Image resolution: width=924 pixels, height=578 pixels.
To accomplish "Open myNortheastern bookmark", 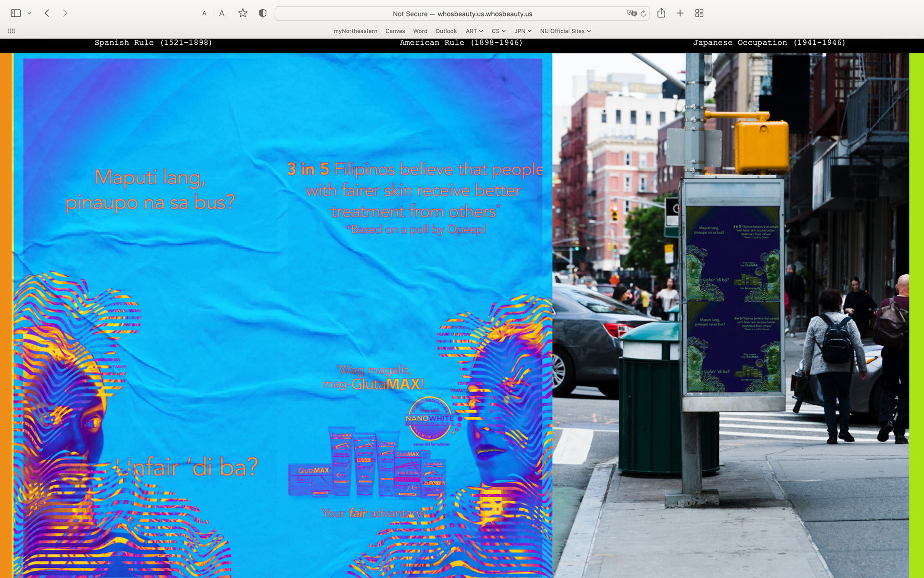I will (x=356, y=31).
